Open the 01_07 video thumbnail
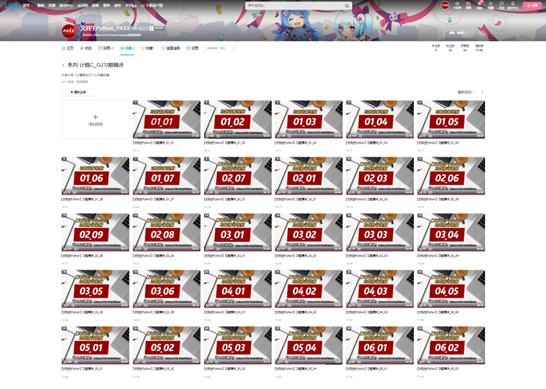 point(166,176)
